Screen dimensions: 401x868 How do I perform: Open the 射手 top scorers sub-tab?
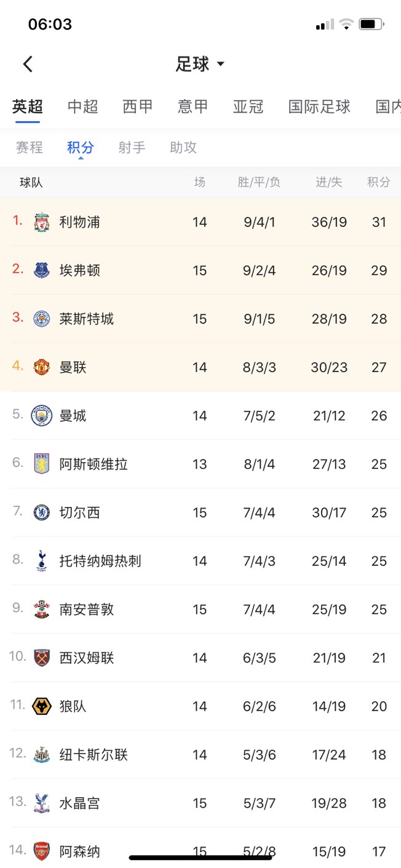pos(132,148)
